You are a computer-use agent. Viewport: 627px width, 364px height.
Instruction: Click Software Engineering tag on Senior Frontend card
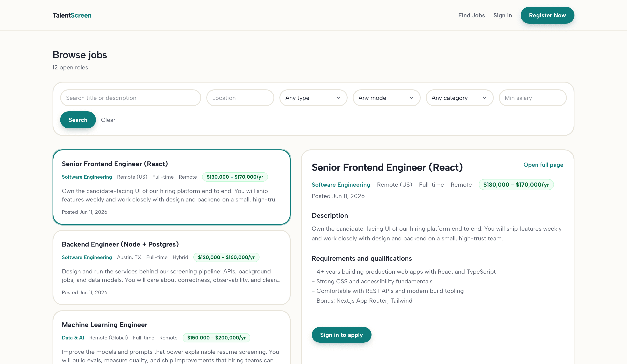87,177
